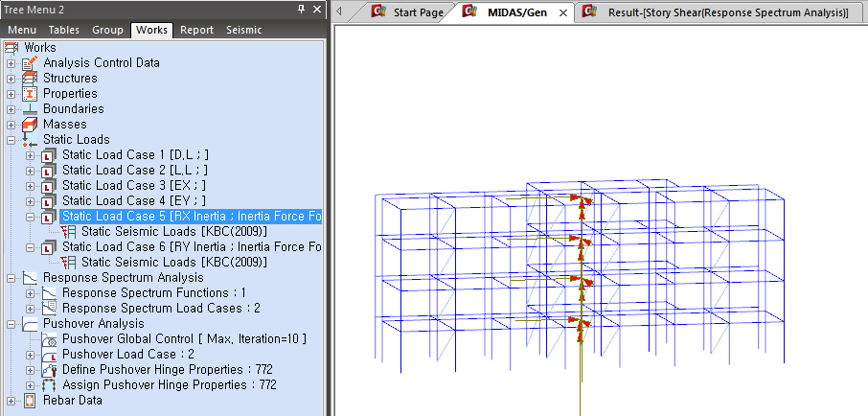Expand Response Spectrum Load Cases node

pos(30,309)
